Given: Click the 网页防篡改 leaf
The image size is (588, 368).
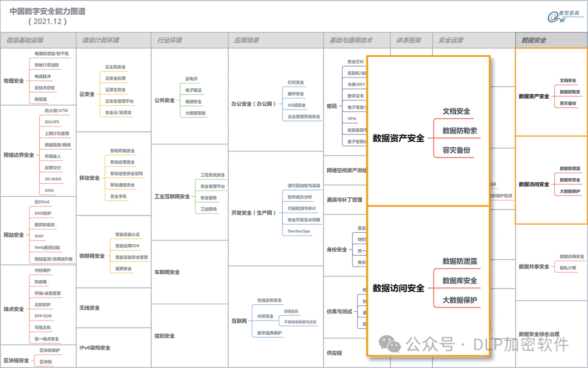Looking at the screenshot, I should (45, 225).
